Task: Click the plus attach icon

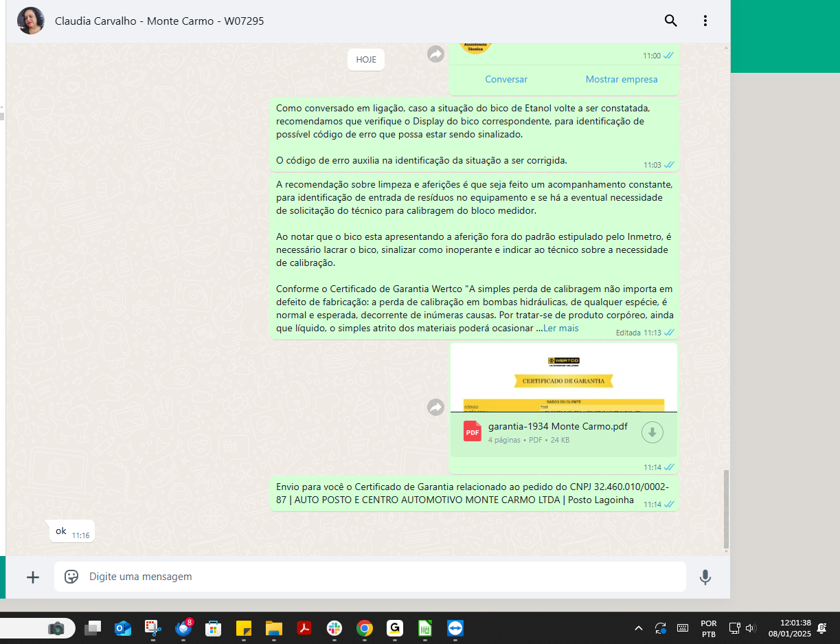Action: click(x=32, y=577)
